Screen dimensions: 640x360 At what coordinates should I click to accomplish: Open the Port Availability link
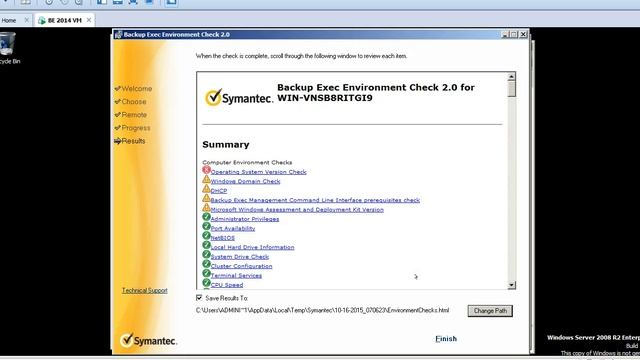click(233, 228)
